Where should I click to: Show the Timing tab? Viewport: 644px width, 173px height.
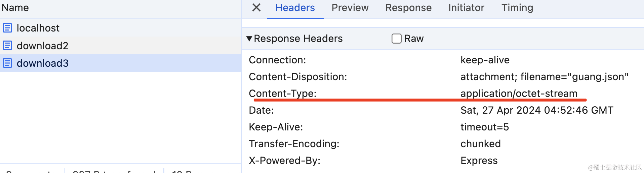517,8
